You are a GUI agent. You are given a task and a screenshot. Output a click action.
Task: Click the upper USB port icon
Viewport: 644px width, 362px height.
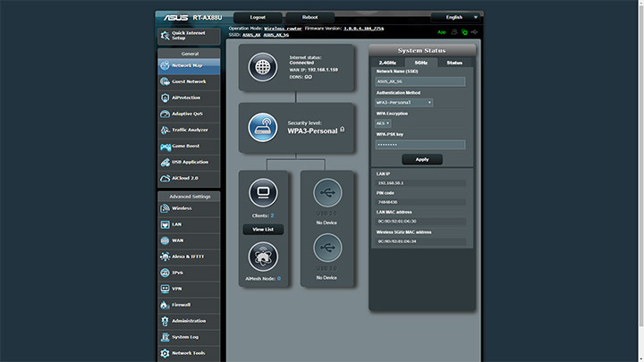[327, 192]
